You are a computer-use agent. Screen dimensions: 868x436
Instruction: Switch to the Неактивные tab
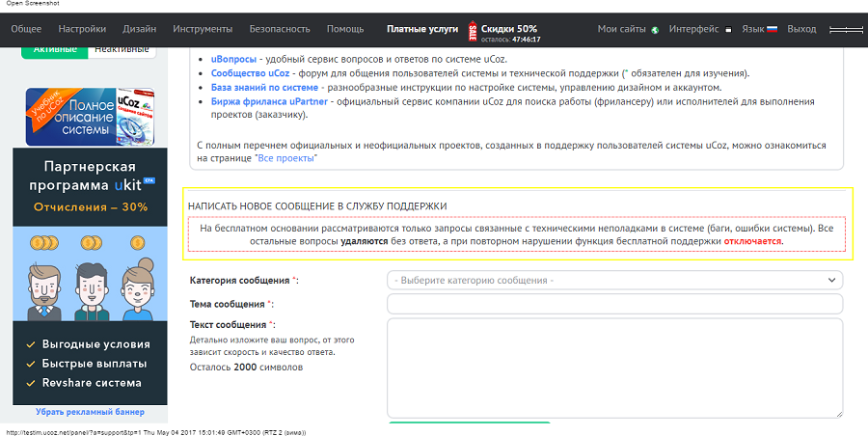(122, 50)
